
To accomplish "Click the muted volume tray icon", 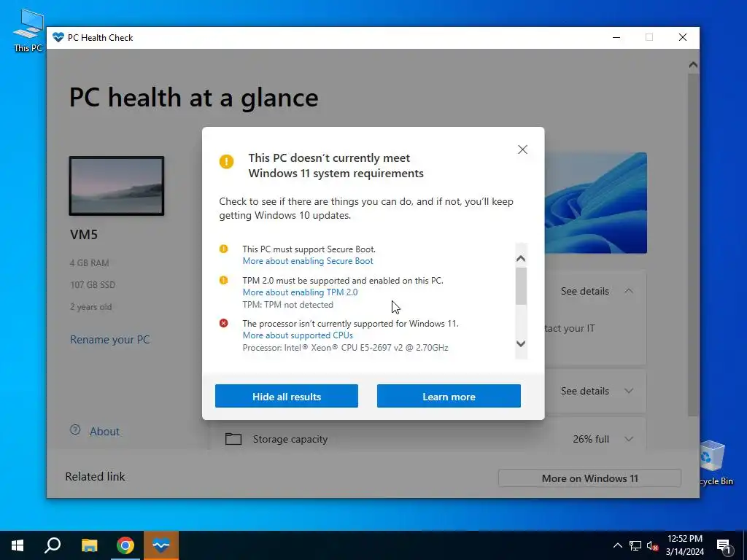I will (x=652, y=545).
